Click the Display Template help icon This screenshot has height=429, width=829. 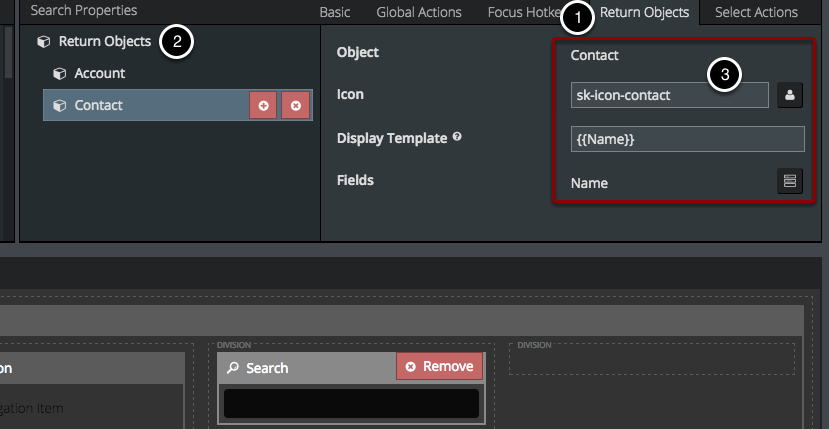point(457,137)
